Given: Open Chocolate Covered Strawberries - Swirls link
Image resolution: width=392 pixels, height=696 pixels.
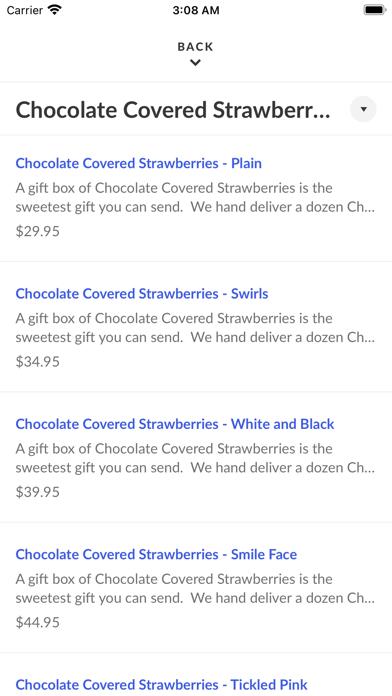Looking at the screenshot, I should click(x=142, y=294).
